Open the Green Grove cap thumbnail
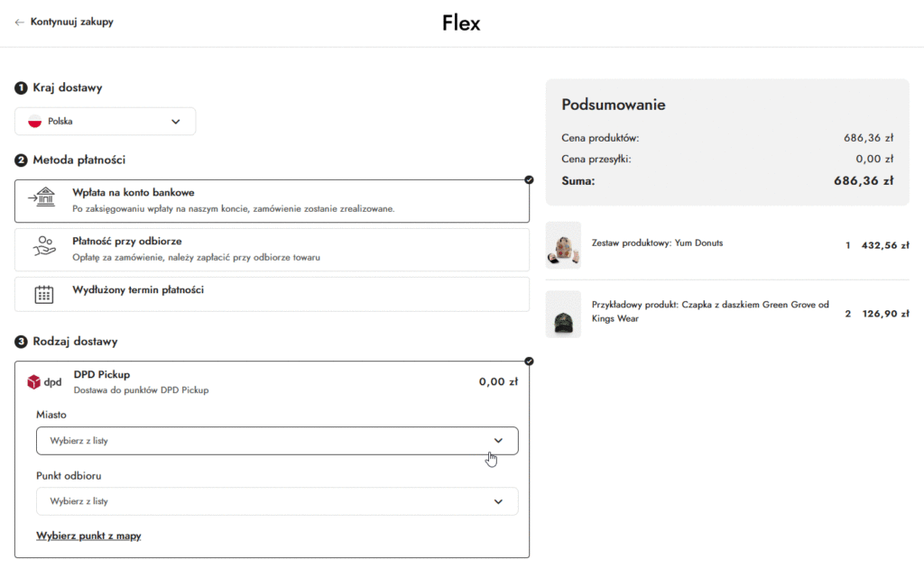 point(563,315)
